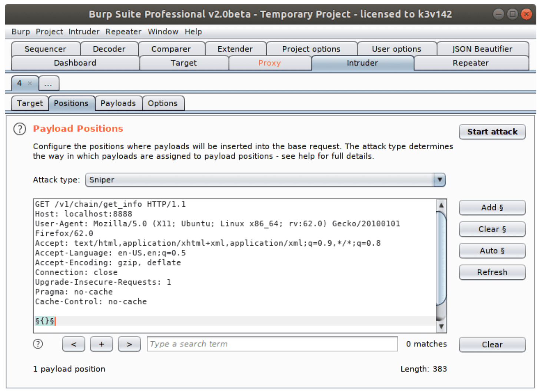
Task: Switch to the main Repeater tool tab
Action: 471,63
